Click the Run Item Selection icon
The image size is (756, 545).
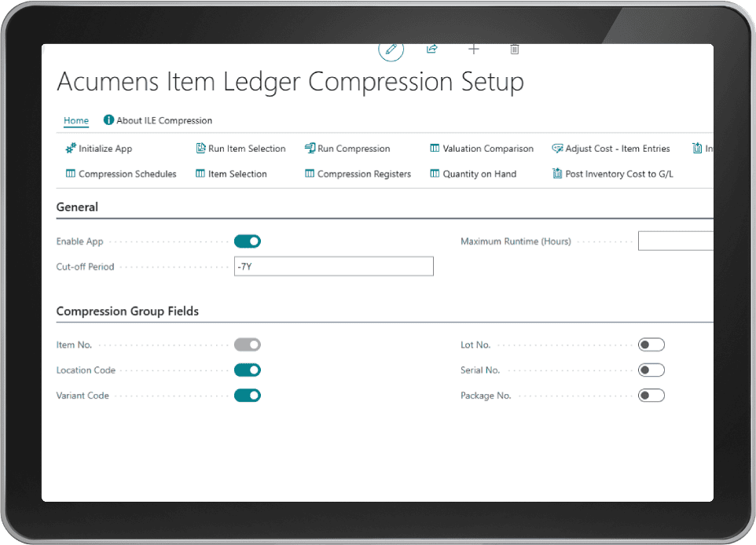pyautogui.click(x=200, y=148)
